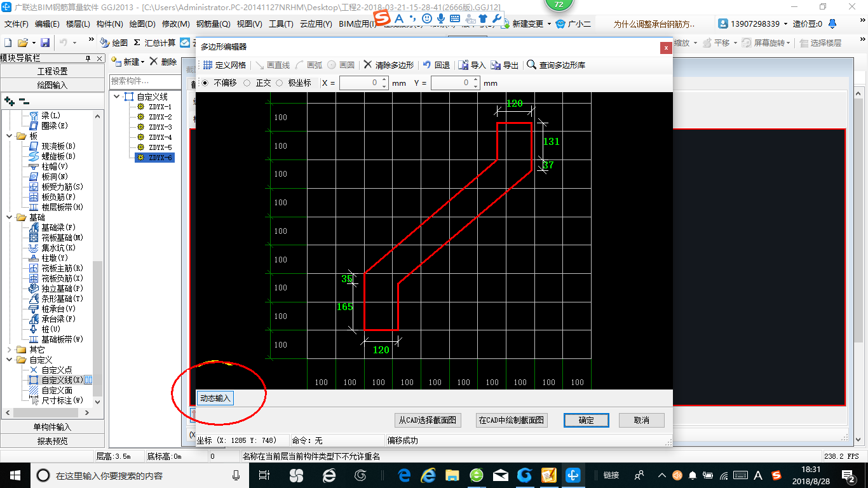This screenshot has height=488, width=868.
Task: Open the 工具(T) menu
Action: [281, 24]
